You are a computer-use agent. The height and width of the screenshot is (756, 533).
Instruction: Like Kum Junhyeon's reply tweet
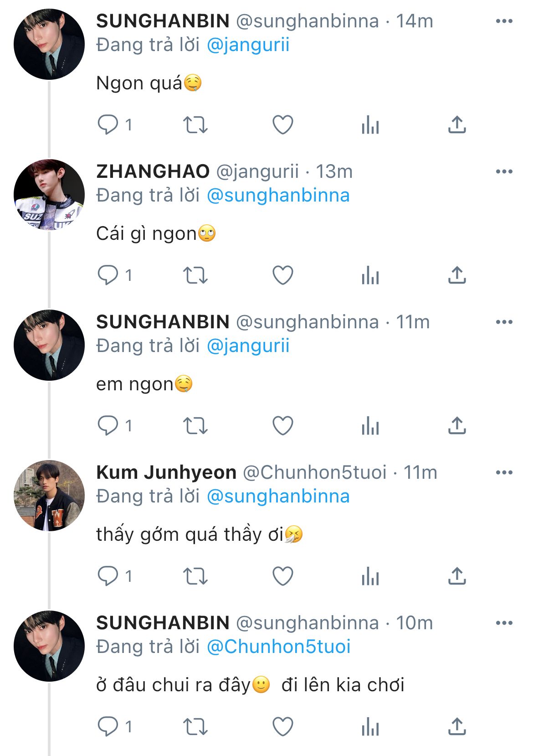pos(282,576)
